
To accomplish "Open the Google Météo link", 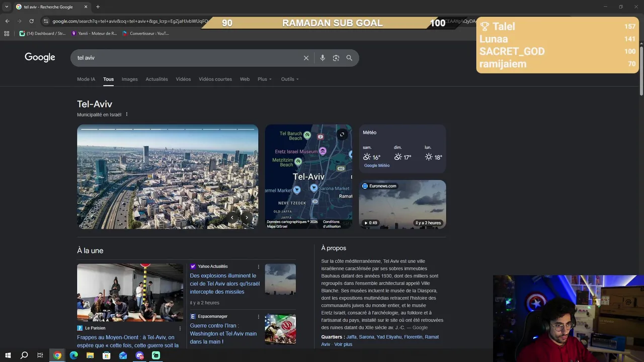I will pos(377,165).
